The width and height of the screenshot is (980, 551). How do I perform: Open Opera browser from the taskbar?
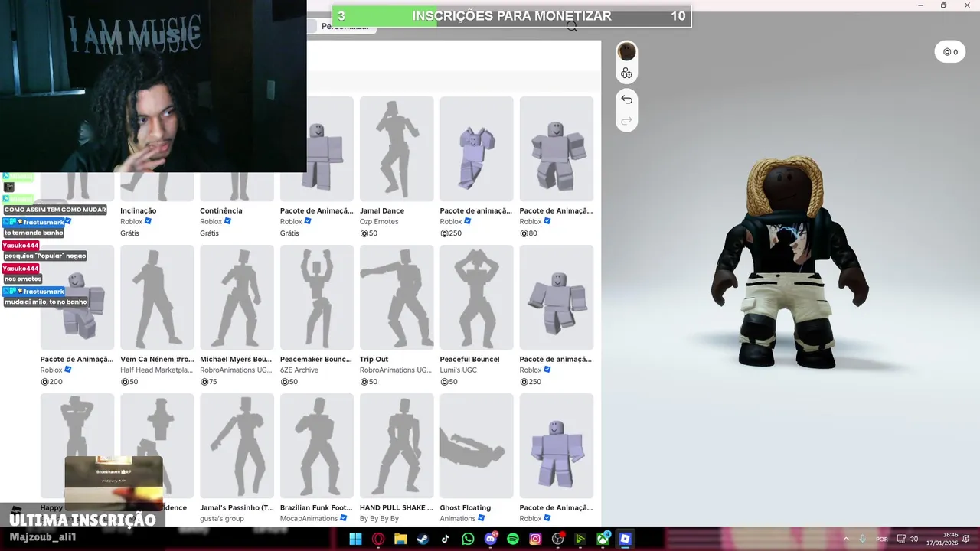pyautogui.click(x=378, y=539)
